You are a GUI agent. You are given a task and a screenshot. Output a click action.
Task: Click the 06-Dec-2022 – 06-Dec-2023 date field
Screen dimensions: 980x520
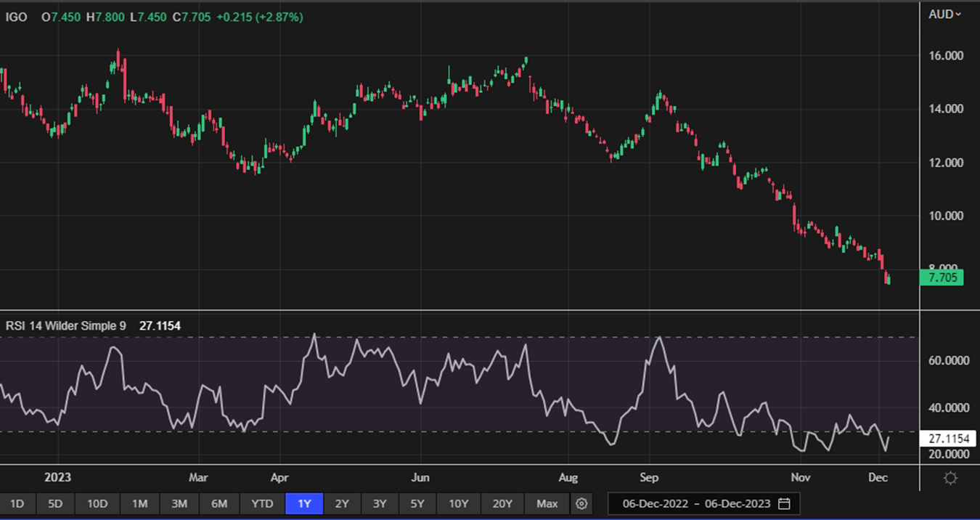[x=696, y=503]
